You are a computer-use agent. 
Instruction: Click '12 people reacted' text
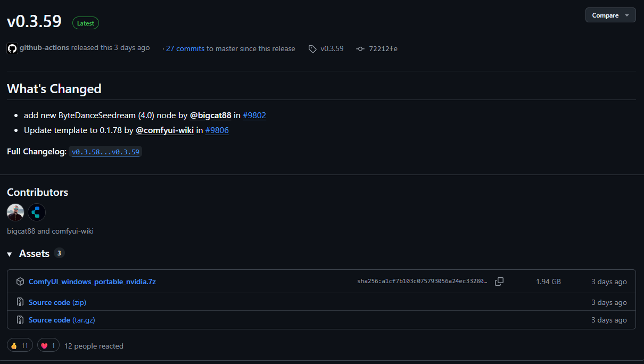94,346
